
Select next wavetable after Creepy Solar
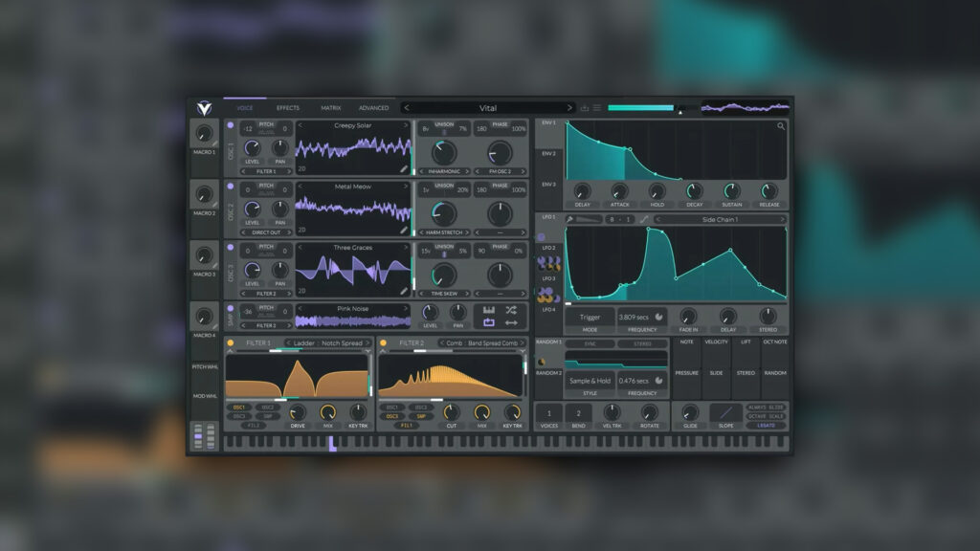coord(406,125)
